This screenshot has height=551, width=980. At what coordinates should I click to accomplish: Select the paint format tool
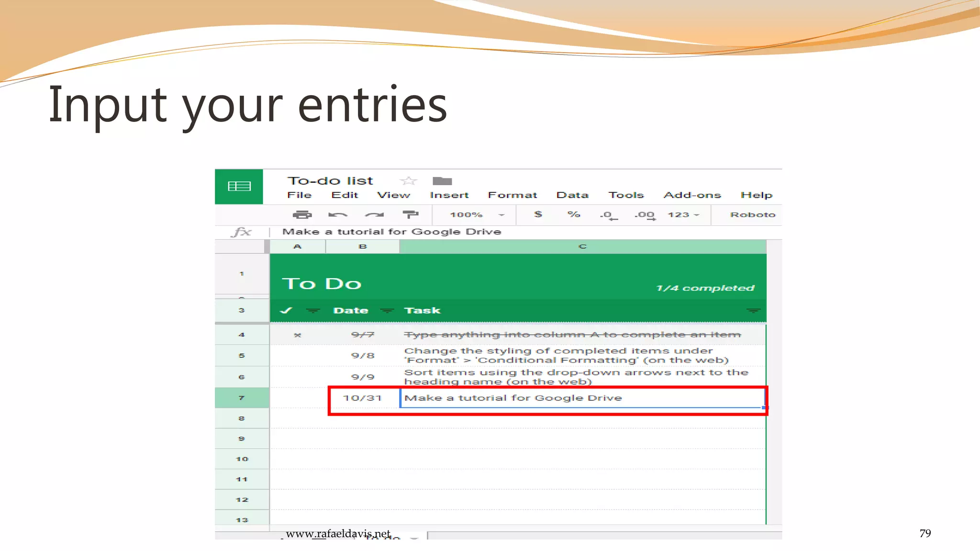coord(410,215)
